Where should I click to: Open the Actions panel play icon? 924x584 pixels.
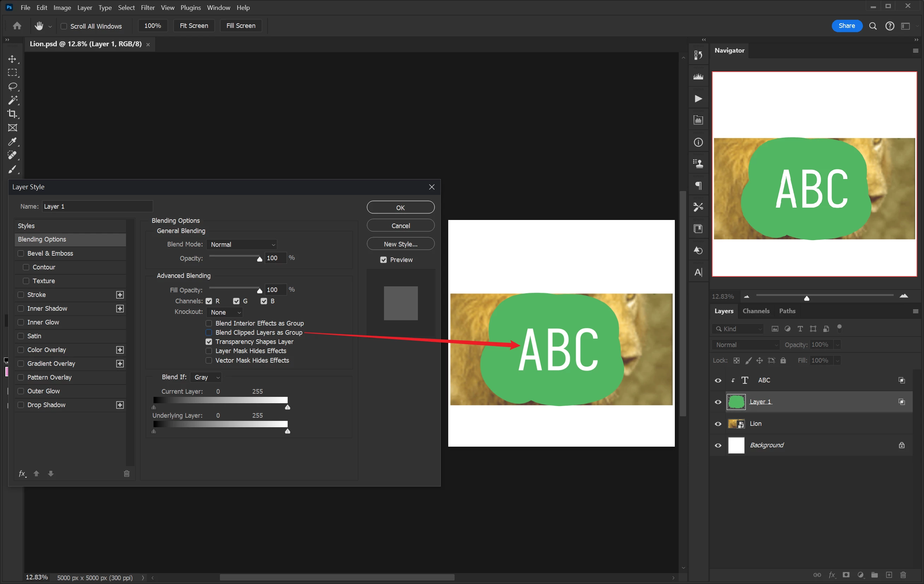[698, 99]
